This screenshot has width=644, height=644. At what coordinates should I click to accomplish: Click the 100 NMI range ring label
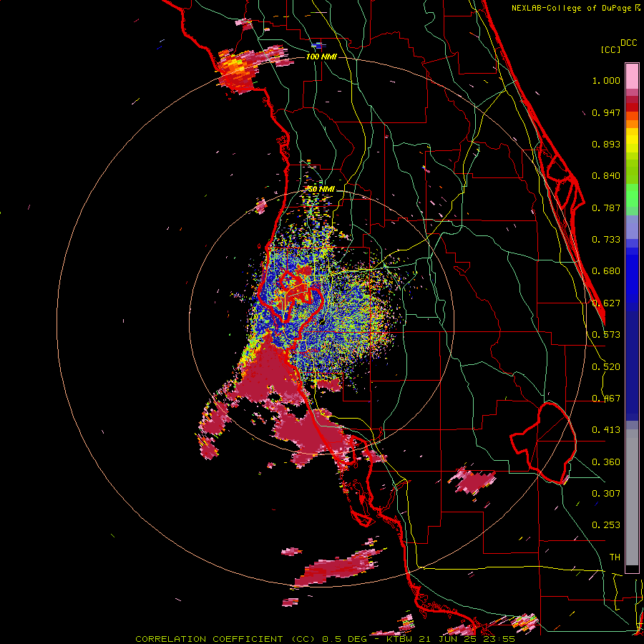321,57
